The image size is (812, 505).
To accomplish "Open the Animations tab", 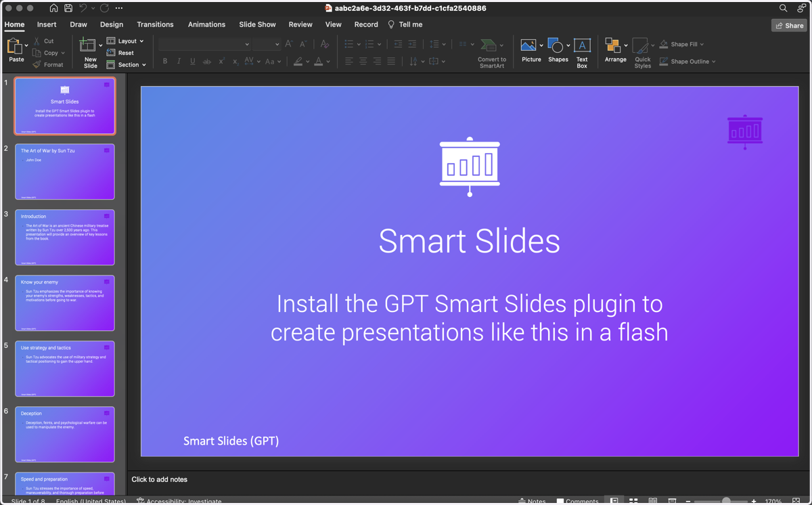I will pos(206,24).
